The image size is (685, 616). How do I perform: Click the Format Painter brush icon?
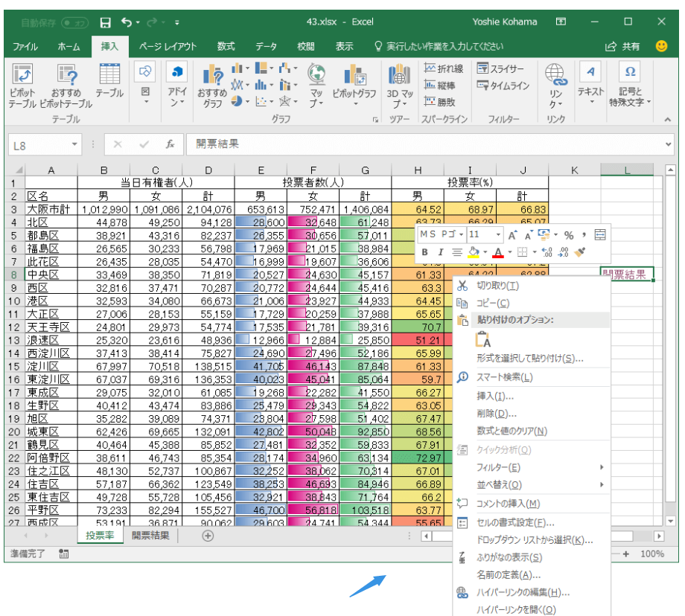pyautogui.click(x=580, y=252)
